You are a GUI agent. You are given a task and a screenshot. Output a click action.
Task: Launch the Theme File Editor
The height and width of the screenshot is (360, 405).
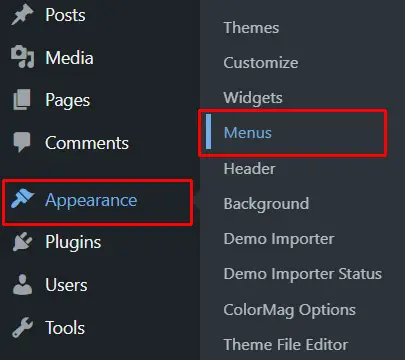(x=286, y=344)
